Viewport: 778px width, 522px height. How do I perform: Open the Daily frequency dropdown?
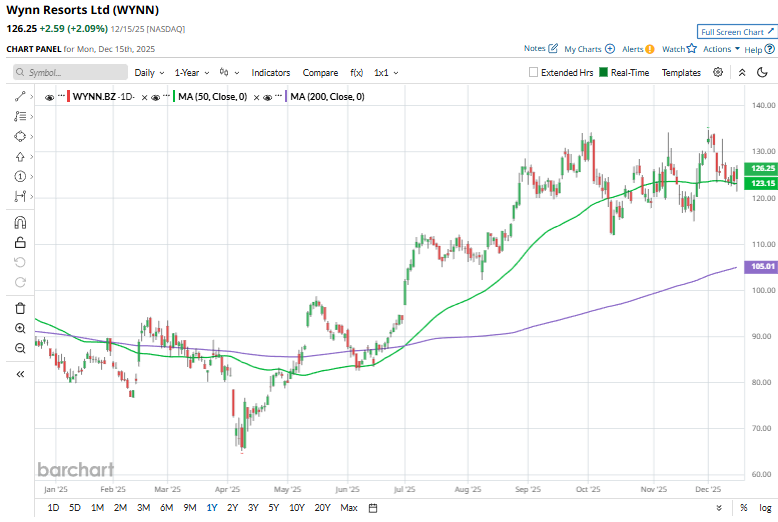149,73
